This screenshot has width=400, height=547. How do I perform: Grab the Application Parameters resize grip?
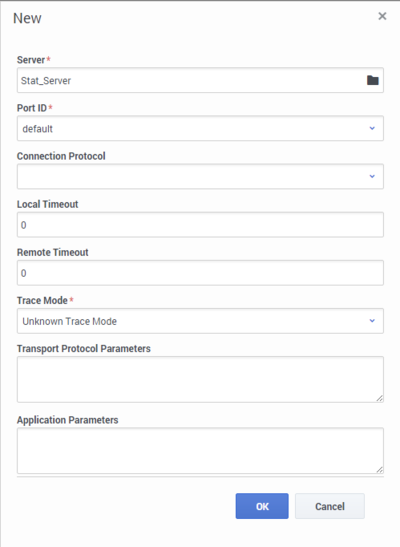click(380, 470)
